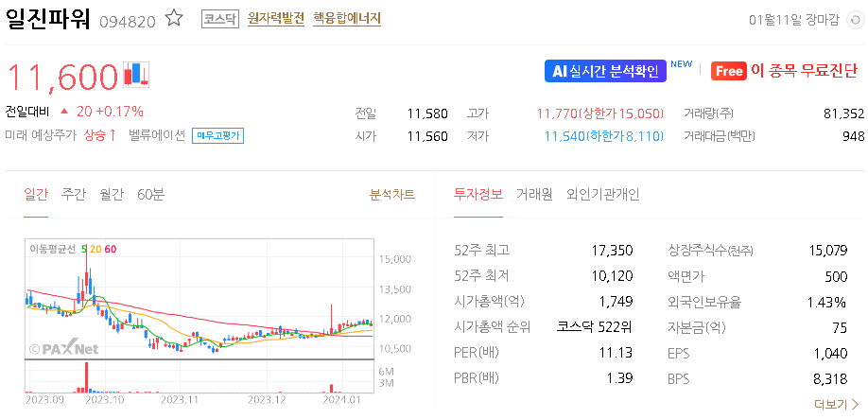Switch to the 거래원 tab
The image size is (868, 419).
click(x=534, y=195)
